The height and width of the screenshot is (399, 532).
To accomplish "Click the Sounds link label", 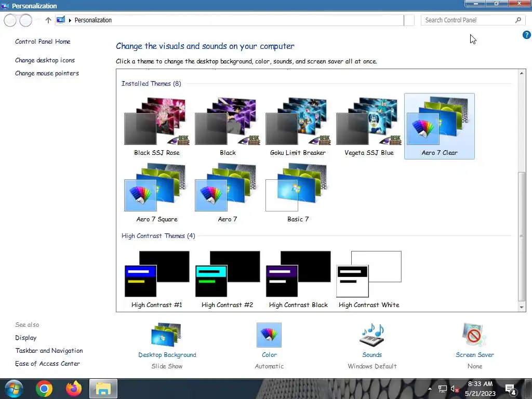I will 372,355.
